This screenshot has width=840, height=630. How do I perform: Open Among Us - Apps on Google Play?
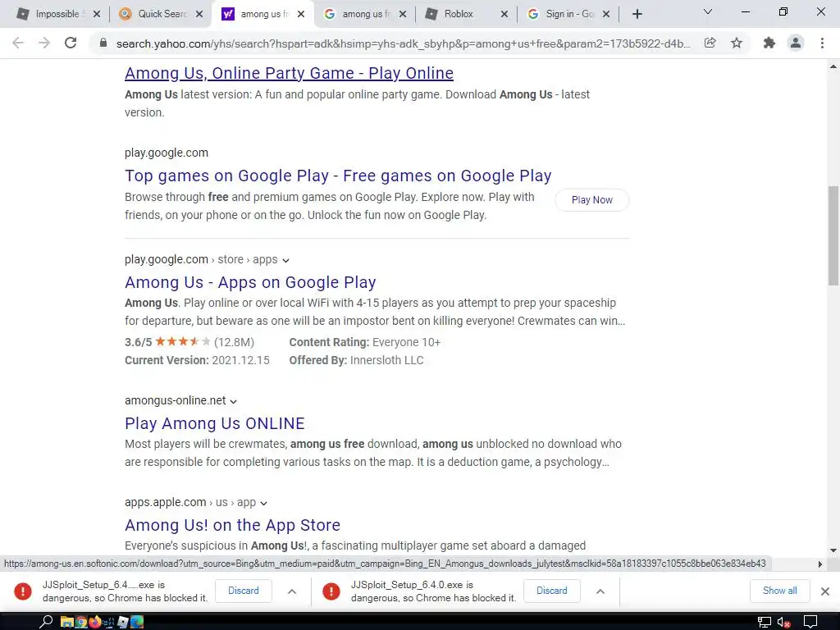pos(250,282)
